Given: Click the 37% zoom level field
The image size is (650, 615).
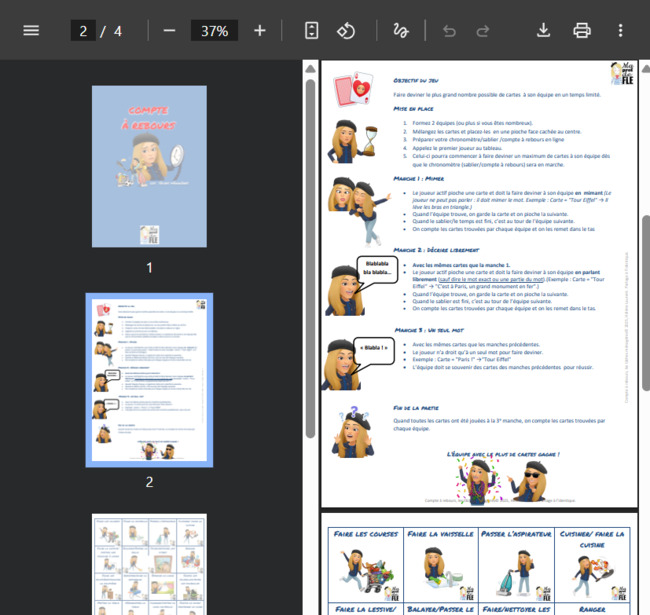Looking at the screenshot, I should 214,31.
